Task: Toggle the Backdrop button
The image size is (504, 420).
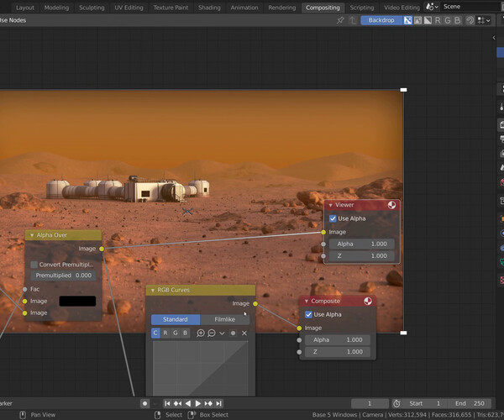Action: (381, 20)
